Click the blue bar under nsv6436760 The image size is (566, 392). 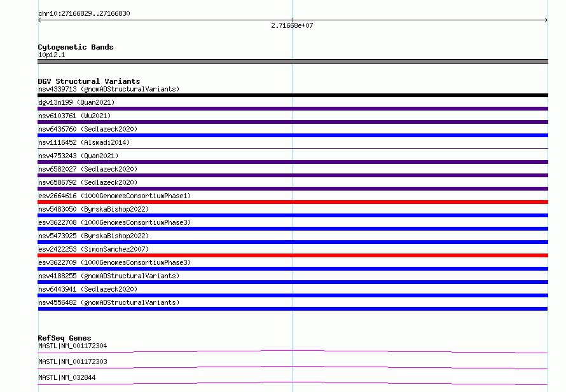[x=293, y=135]
